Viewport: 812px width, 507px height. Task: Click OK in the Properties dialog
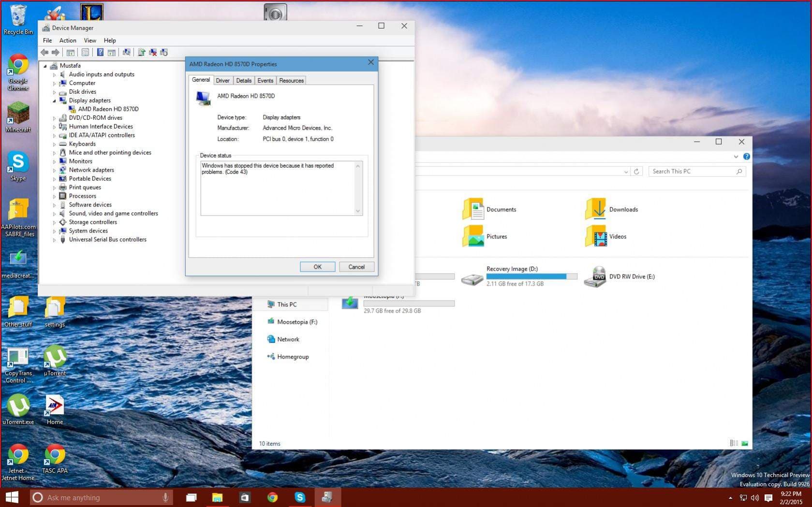317,267
